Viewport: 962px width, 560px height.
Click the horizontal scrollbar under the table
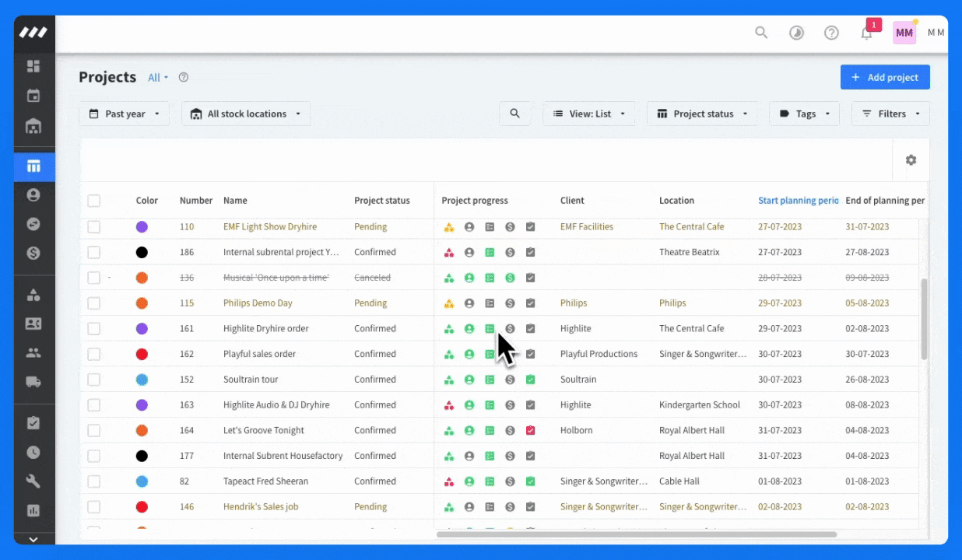pyautogui.click(x=637, y=534)
